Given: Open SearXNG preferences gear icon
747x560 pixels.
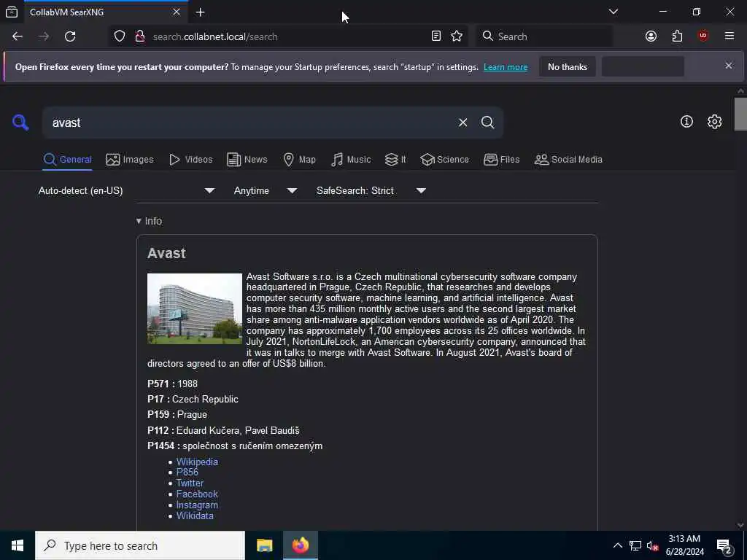Looking at the screenshot, I should click(714, 122).
